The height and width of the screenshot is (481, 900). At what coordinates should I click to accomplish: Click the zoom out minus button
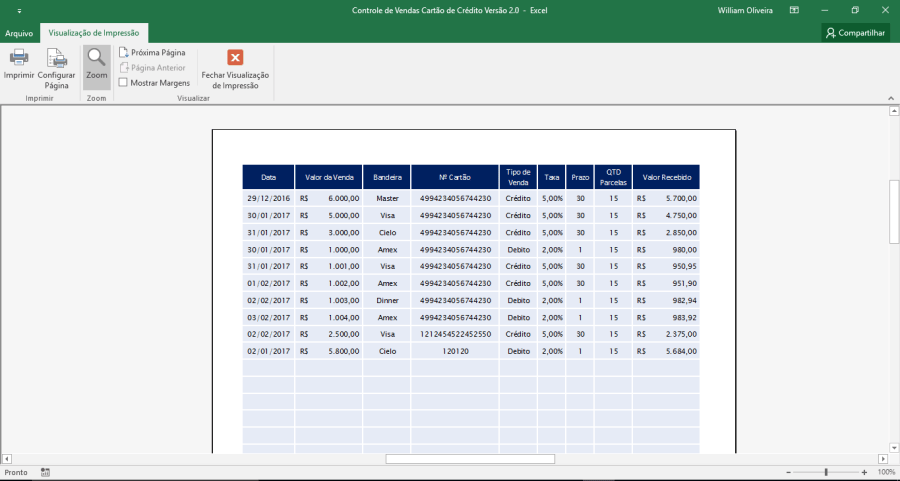[789, 472]
